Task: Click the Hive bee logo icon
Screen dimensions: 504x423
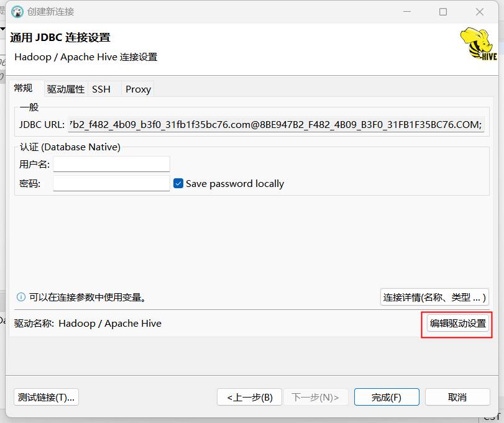Action: 479,44
